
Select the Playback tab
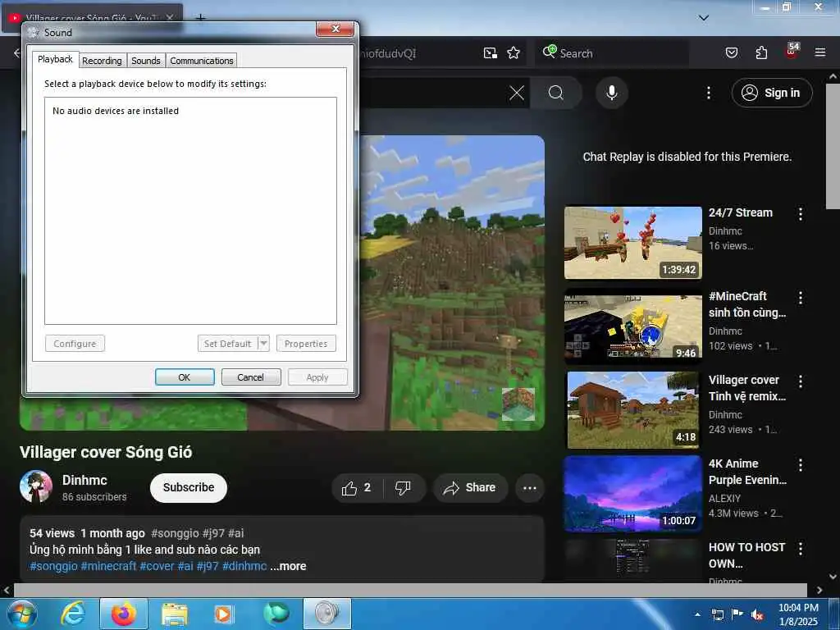tap(55, 59)
